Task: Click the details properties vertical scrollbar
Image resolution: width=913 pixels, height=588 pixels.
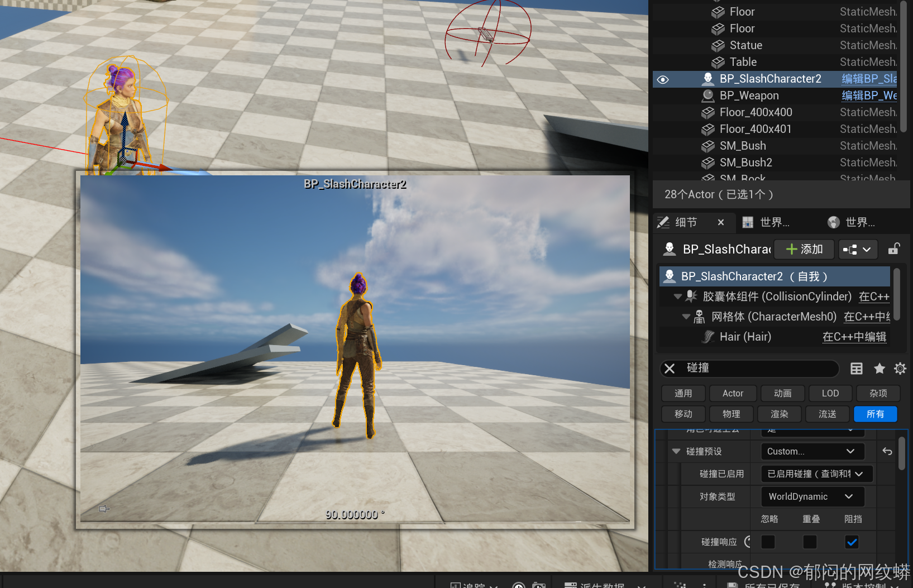Action: tap(902, 453)
